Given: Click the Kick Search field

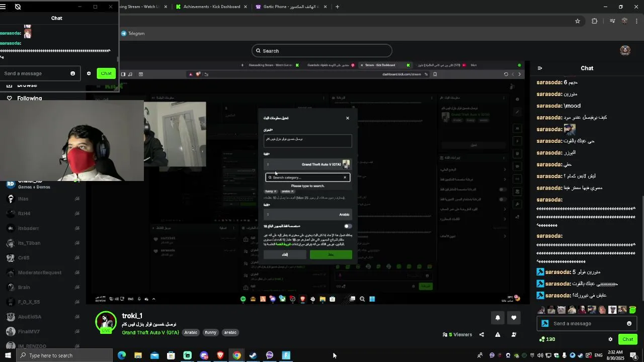Looking at the screenshot, I should tap(322, 51).
